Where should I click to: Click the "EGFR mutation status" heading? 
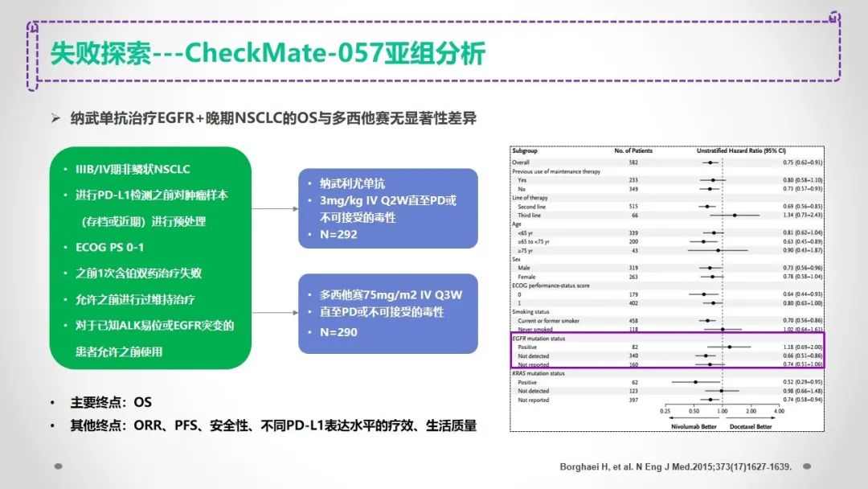click(538, 339)
